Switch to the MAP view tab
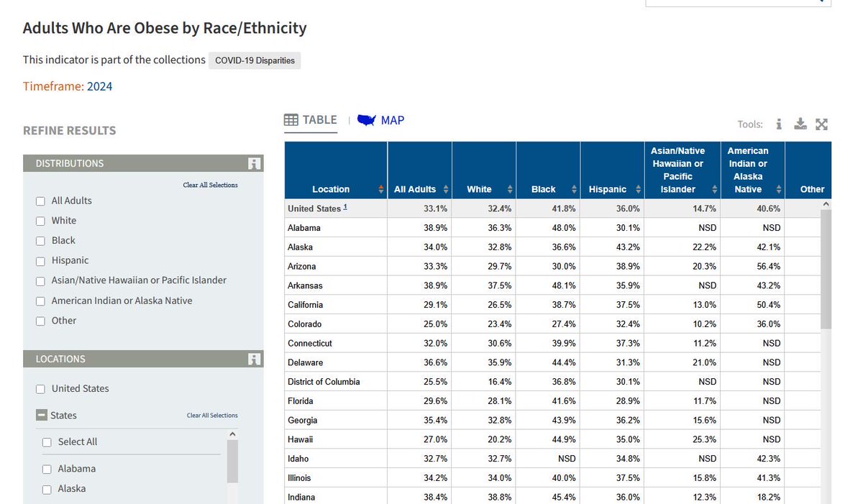The height and width of the screenshot is (504, 863). 381,120
